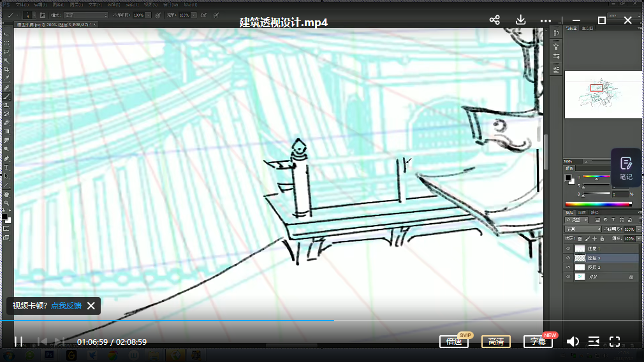Select the Hand tool
The height and width of the screenshot is (362, 644).
(6, 194)
